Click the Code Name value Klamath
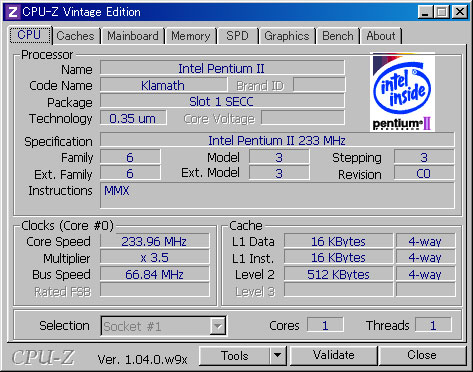The height and width of the screenshot is (372, 473). coord(163,85)
